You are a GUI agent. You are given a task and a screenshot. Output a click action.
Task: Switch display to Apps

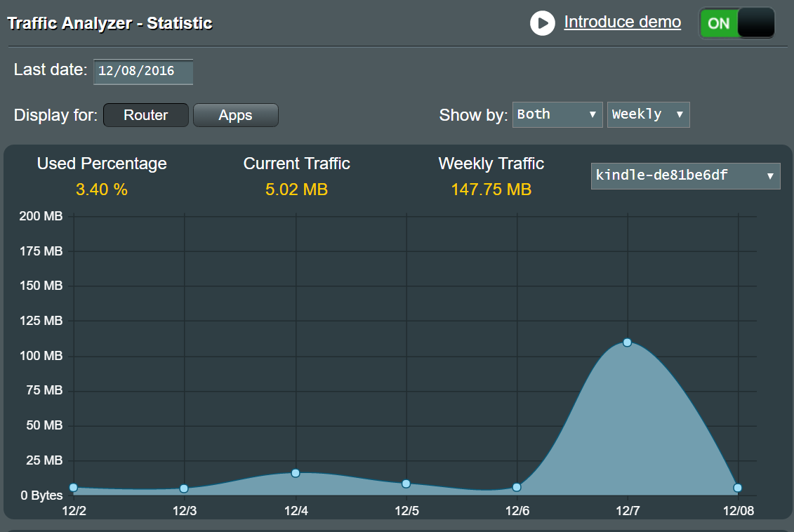coord(235,115)
